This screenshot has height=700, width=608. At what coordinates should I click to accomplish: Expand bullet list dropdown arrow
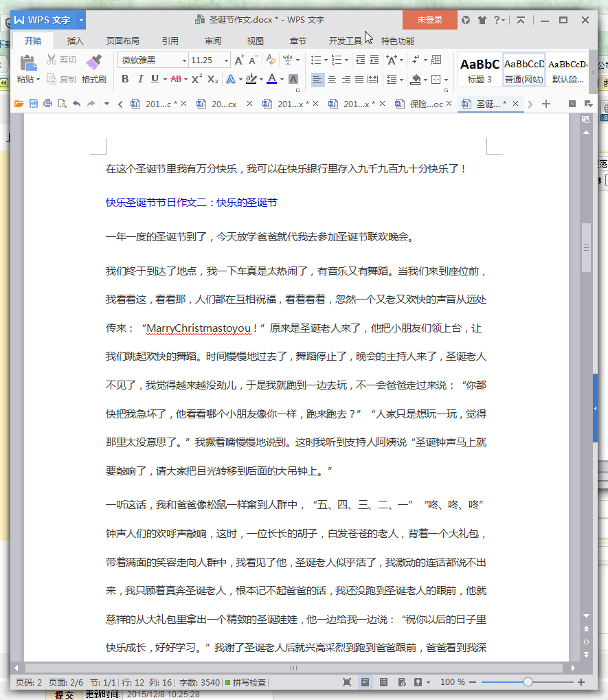tap(326, 60)
